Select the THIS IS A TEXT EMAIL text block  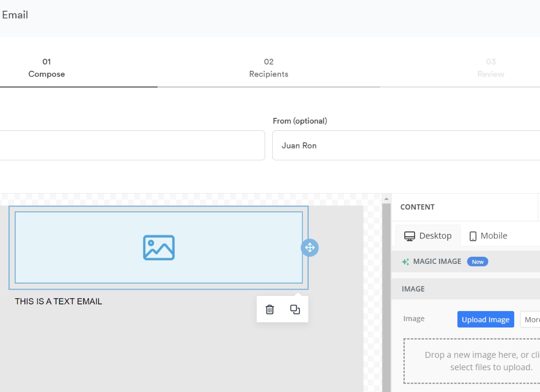click(x=59, y=302)
